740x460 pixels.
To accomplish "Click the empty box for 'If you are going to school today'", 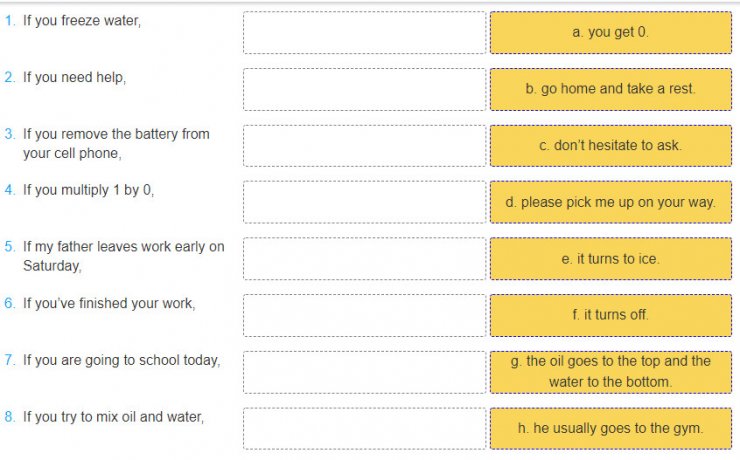I will [x=364, y=371].
